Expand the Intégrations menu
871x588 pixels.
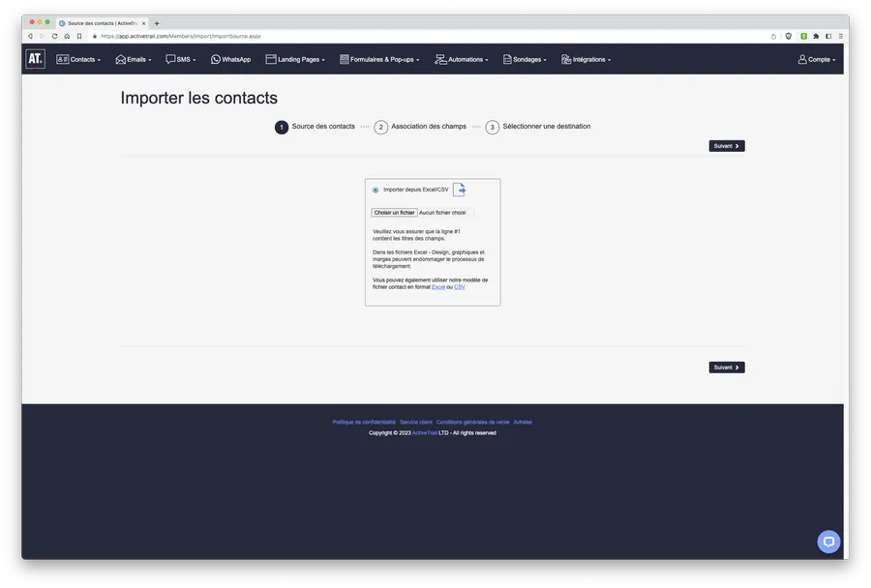click(586, 59)
